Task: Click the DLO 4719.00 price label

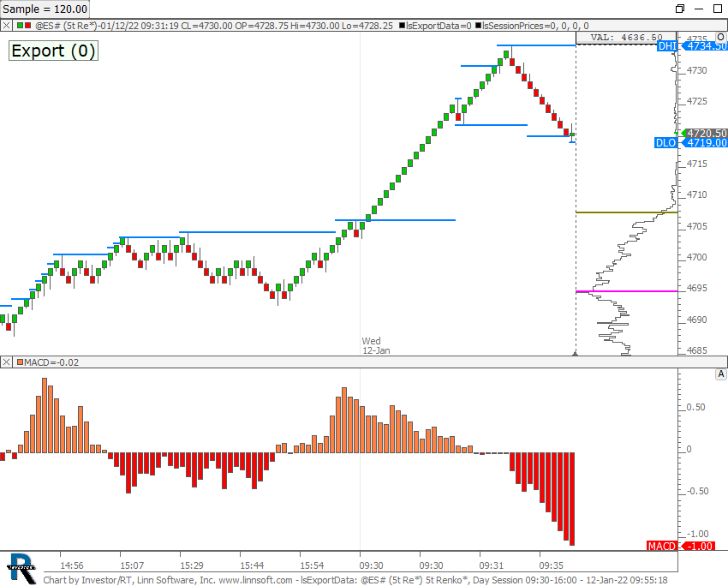Action: click(x=692, y=143)
